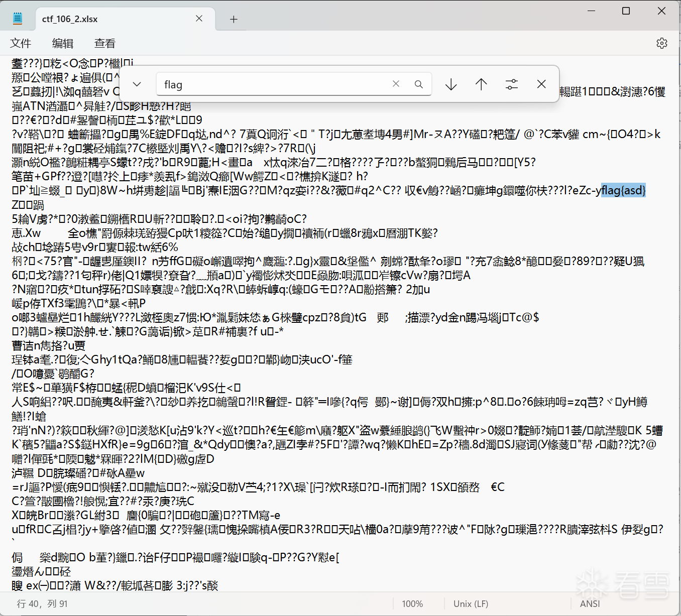Open the 编辑 (Edit) menu
The width and height of the screenshot is (681, 616).
63,43
